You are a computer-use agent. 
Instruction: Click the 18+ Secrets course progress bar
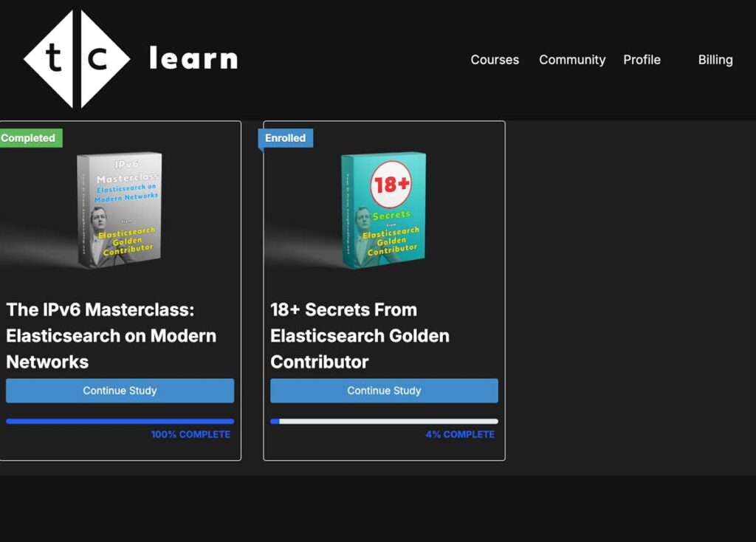[x=384, y=422]
